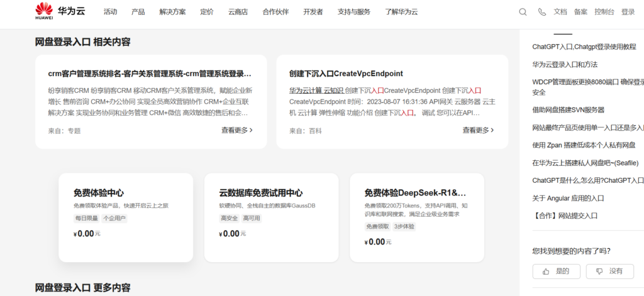Open WDCP管理面板更换8080端口 sidebar link

(588, 87)
